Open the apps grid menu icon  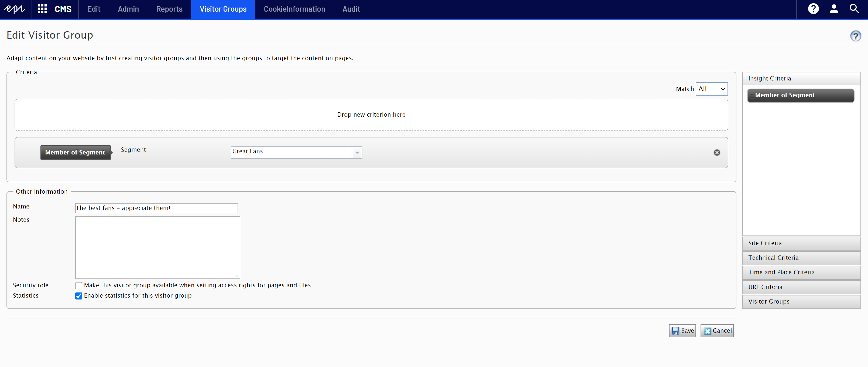click(x=42, y=9)
